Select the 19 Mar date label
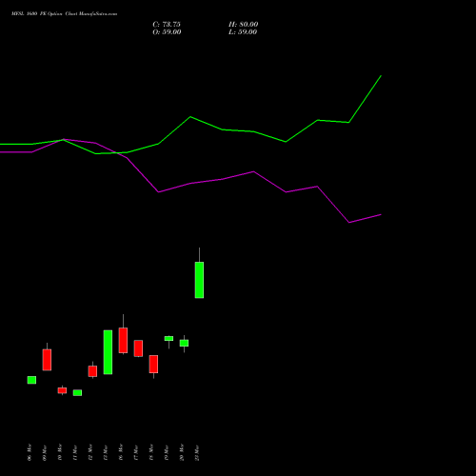Image resolution: width=476 pixels, height=476 pixels. [x=167, y=452]
